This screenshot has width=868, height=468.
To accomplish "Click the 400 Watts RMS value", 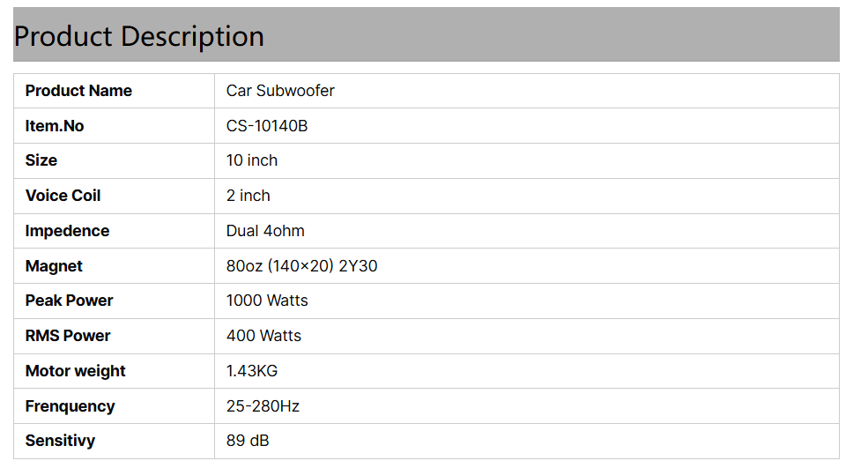I will coord(263,336).
